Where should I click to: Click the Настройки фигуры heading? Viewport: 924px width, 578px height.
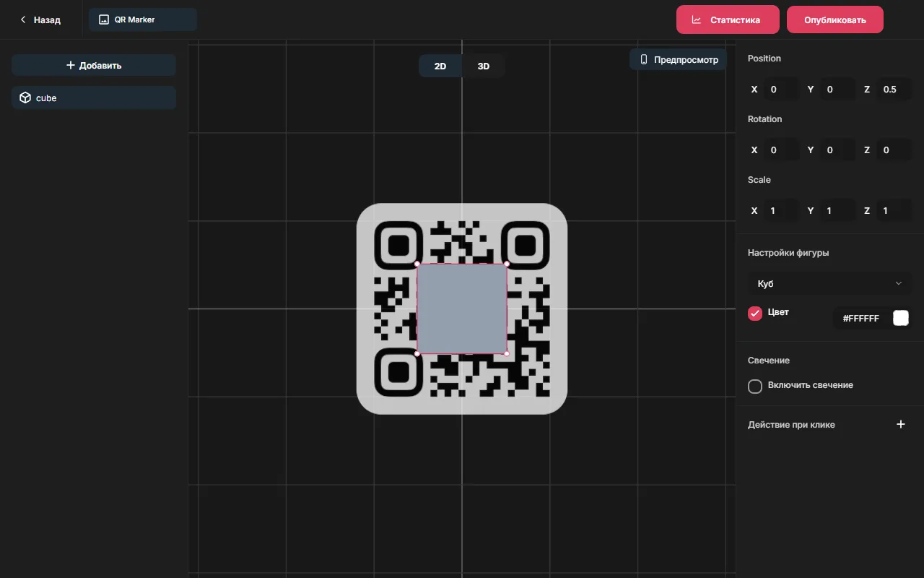pyautogui.click(x=788, y=253)
